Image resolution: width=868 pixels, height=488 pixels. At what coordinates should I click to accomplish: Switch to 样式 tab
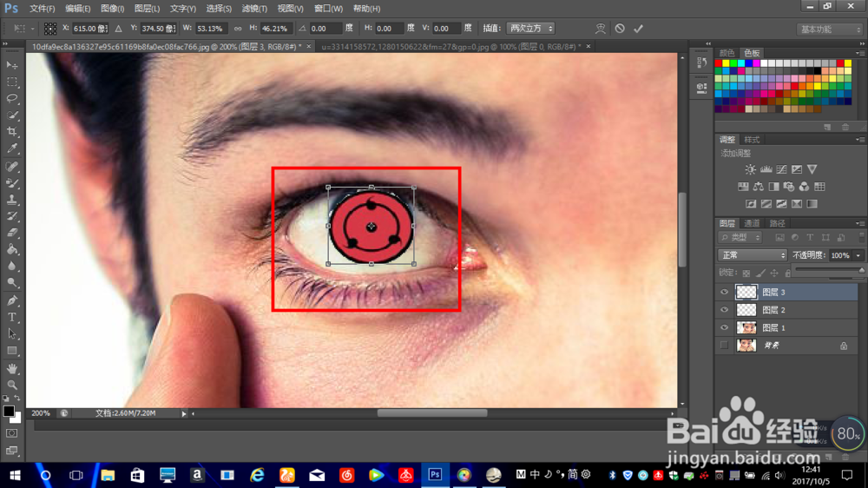[752, 140]
